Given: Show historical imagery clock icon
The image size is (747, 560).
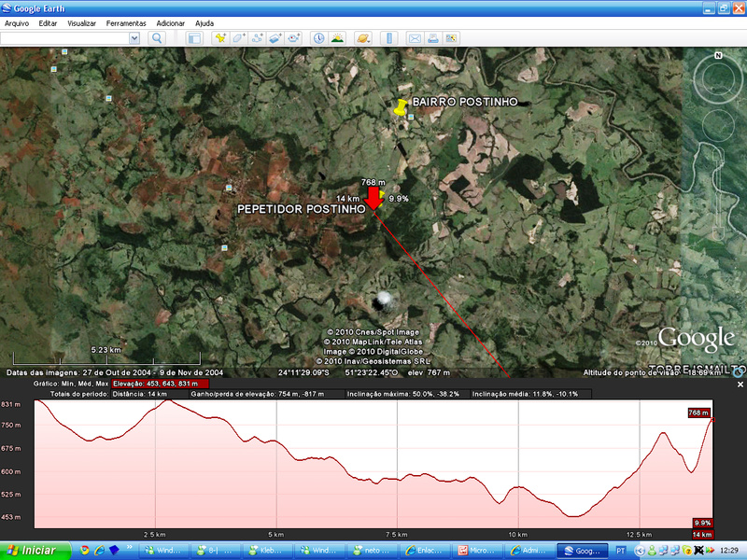Looking at the screenshot, I should pos(318,38).
